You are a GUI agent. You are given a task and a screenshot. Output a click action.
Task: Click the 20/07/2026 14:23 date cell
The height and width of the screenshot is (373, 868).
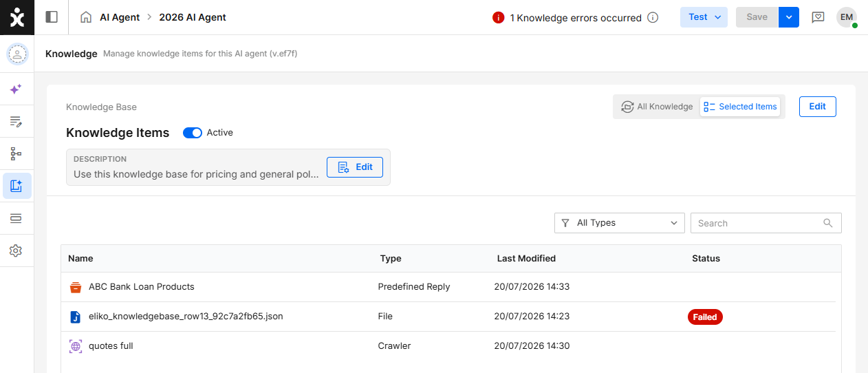[532, 317]
